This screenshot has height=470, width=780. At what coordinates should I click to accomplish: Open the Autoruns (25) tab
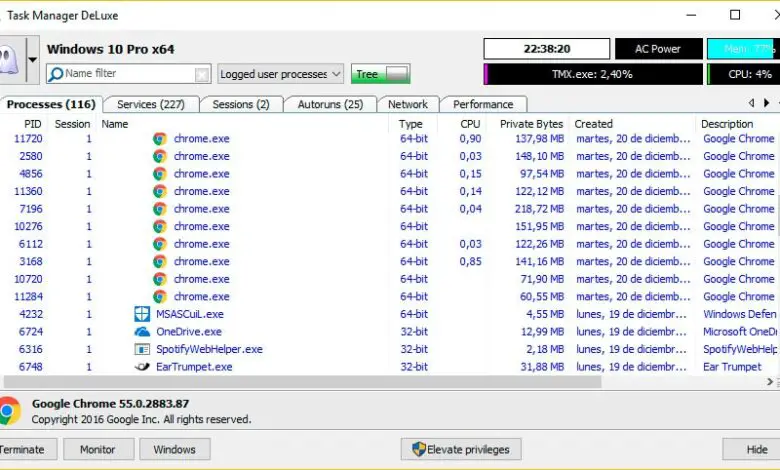pos(330,104)
